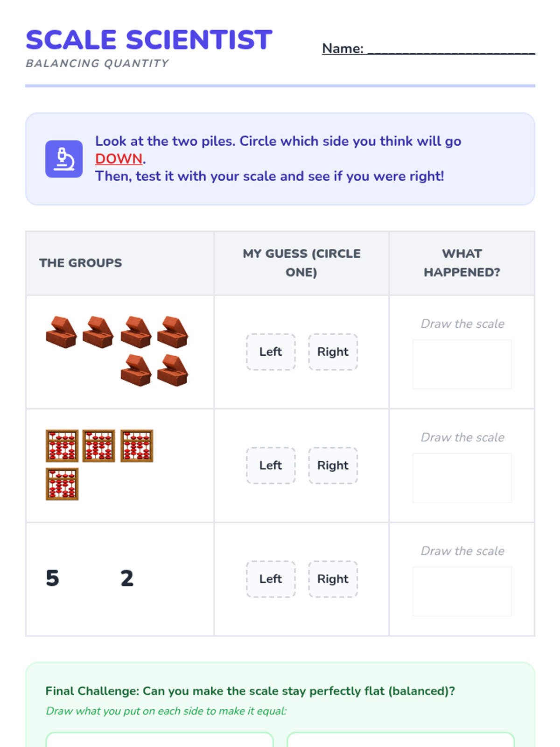Viewport: 560px width, 747px height.
Task: Click the fourth brick in top row
Action: click(173, 332)
